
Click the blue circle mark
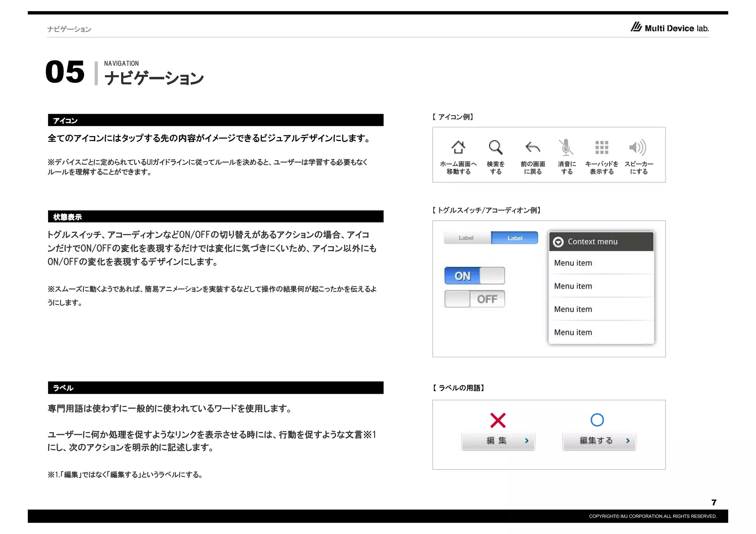(x=597, y=420)
